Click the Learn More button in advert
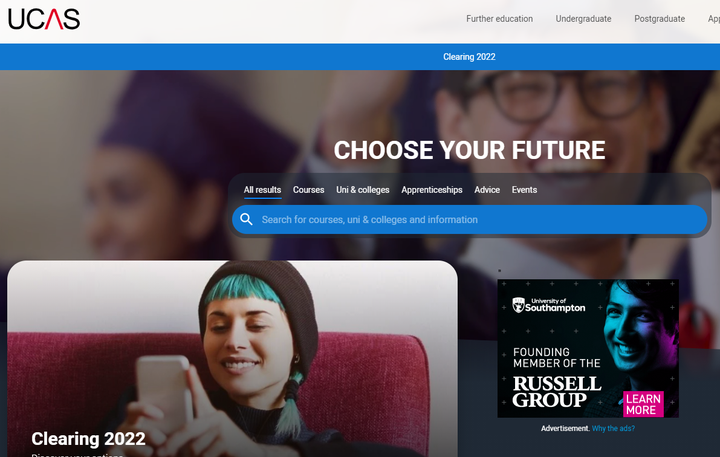Image resolution: width=720 pixels, height=457 pixels. pyautogui.click(x=643, y=404)
